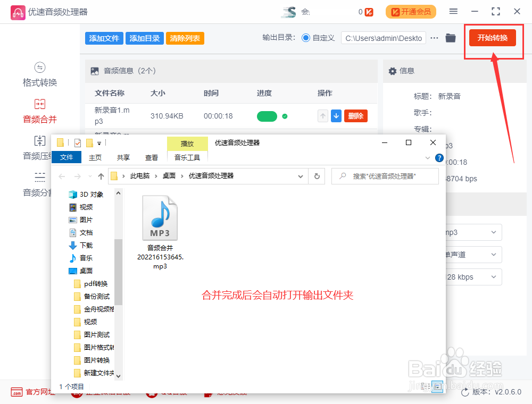Open the format mp3 dropdown
532x404 pixels.
(473, 232)
